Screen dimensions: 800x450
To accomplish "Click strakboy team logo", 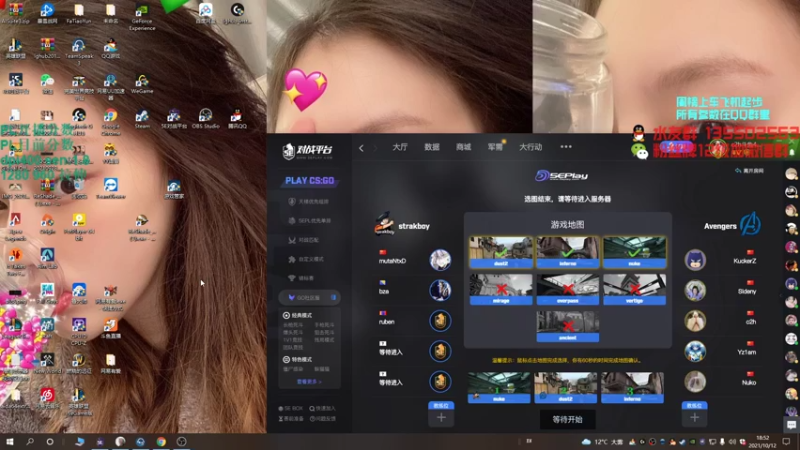I will (384, 224).
